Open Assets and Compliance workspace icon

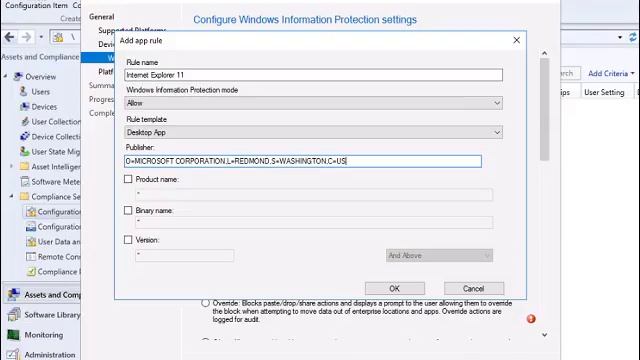pyautogui.click(x=13, y=294)
